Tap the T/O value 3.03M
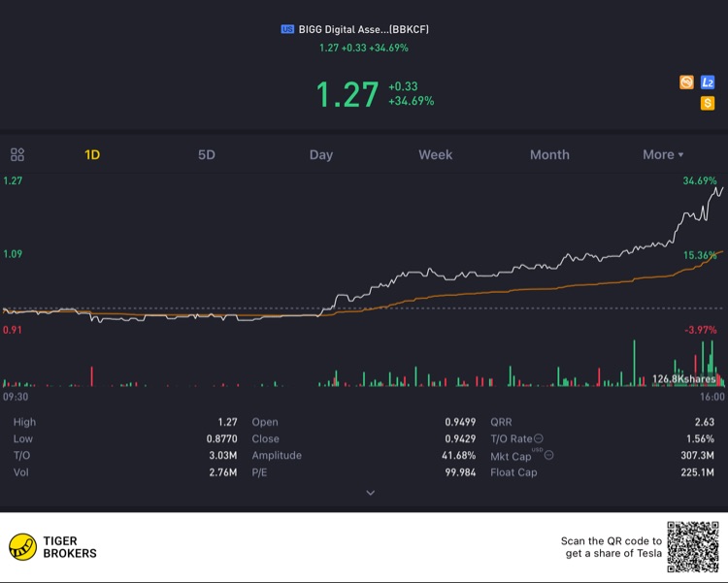The image size is (728, 583). (x=223, y=455)
